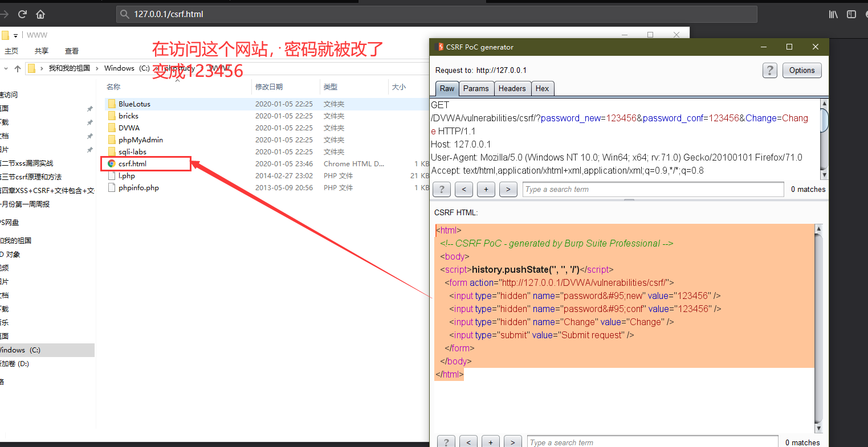The height and width of the screenshot is (447, 868).
Task: Select the phpMyAdmin folder
Action: tap(141, 140)
